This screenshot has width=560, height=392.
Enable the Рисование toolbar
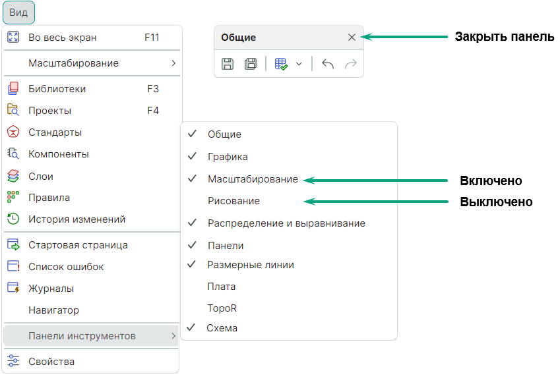pos(233,201)
